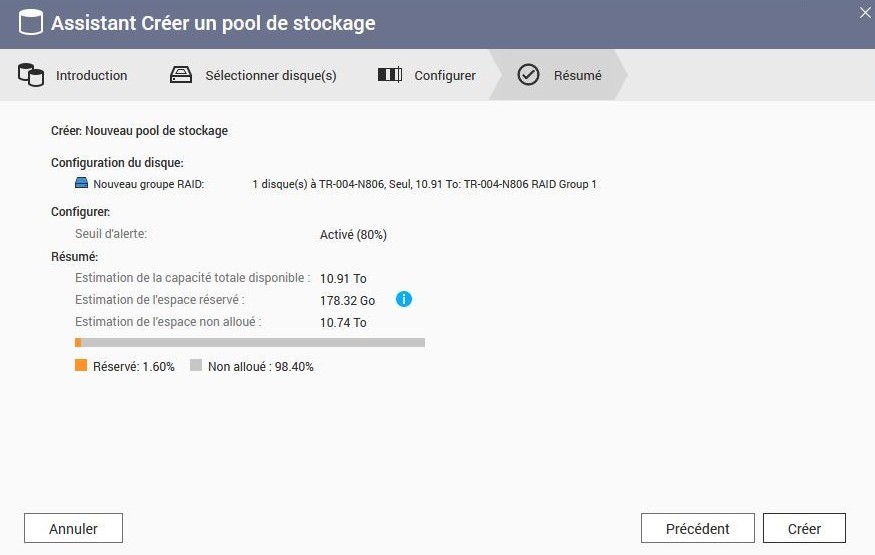Close the storage pool wizard window
The width and height of the screenshot is (875, 555).
point(865,11)
